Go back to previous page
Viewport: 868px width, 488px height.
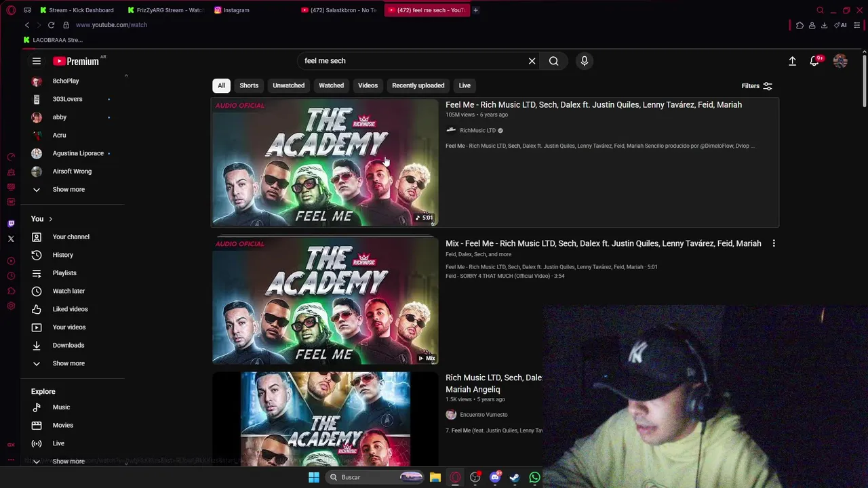coord(27,25)
